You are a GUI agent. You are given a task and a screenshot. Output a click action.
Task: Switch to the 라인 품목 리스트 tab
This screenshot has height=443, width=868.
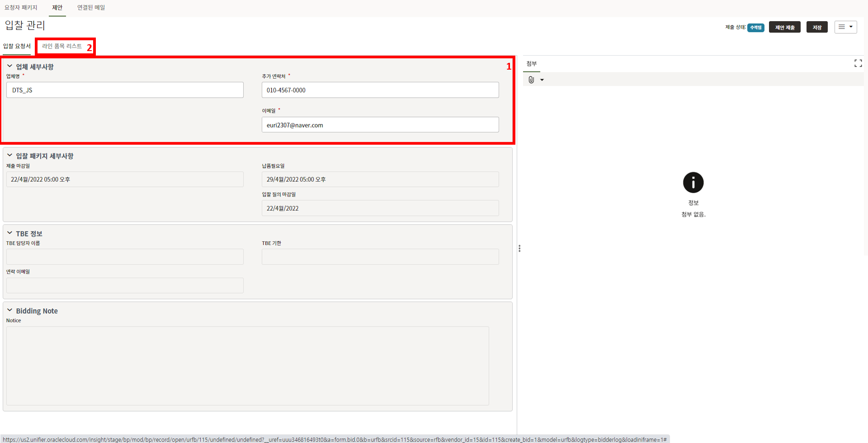coord(62,46)
